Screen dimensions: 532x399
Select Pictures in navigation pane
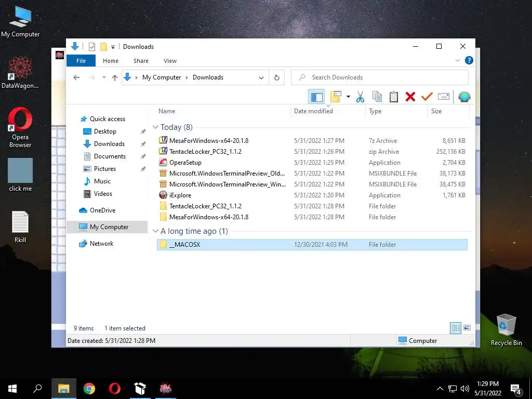[105, 169]
